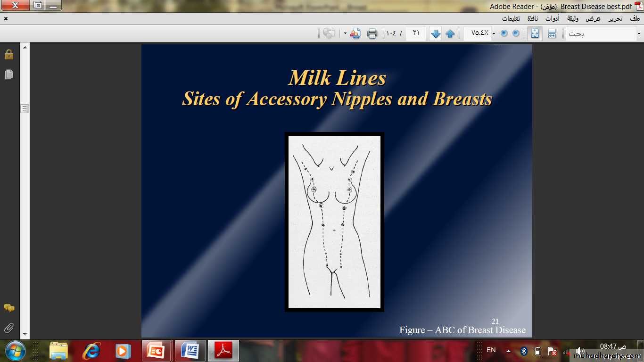The width and height of the screenshot is (644, 362).
Task: Click the vertical scrollbar thumb
Action: pyautogui.click(x=25, y=108)
